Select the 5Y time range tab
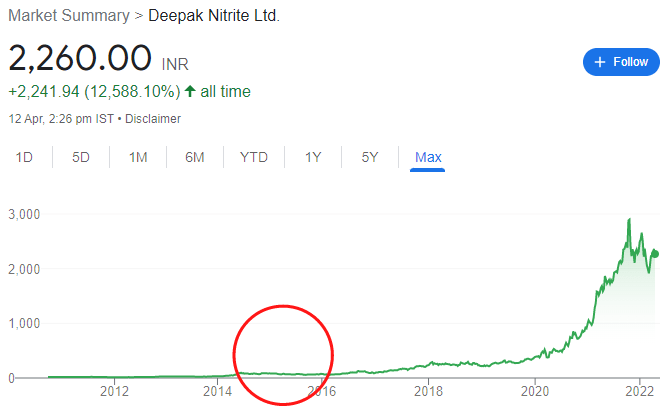This screenshot has height=412, width=668. pos(369,157)
